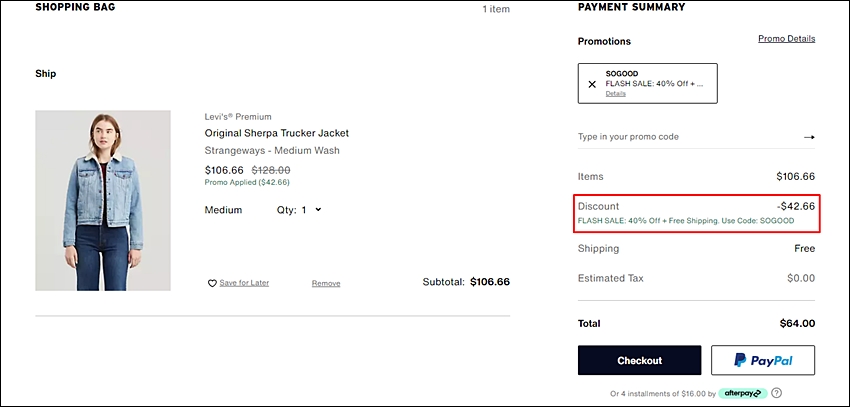Focus the promo code input field
850x407 pixels.
coord(688,137)
